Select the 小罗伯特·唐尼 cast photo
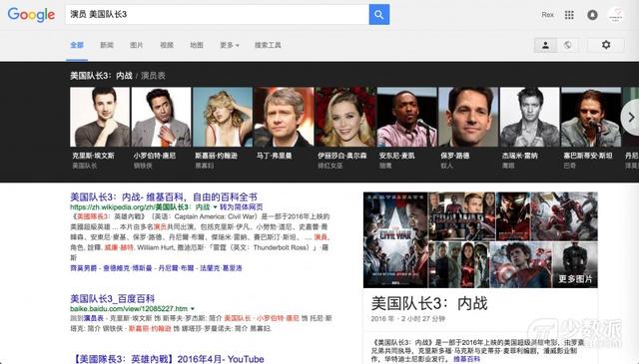This screenshot has height=364, width=639. (161, 117)
